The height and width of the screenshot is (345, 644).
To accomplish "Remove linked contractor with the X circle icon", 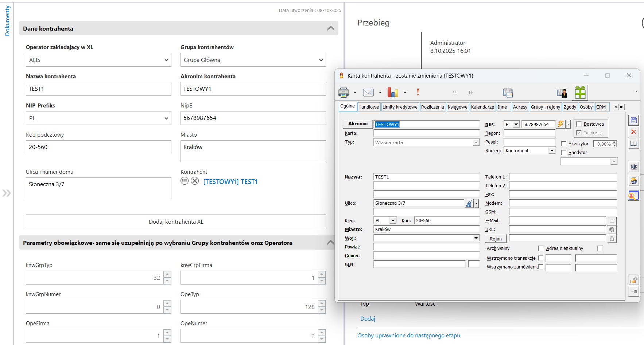I will 195,181.
